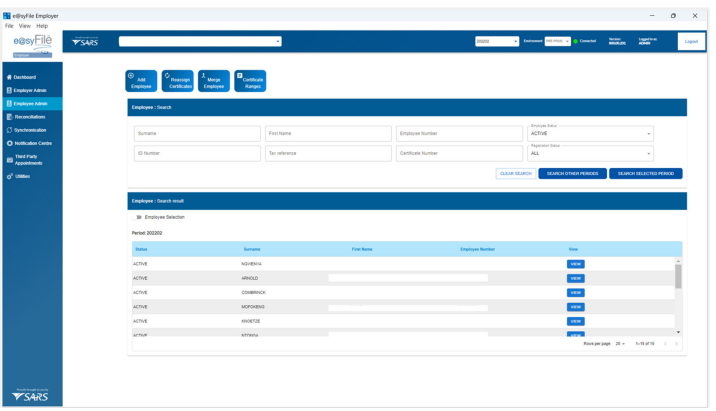Open Certificate Ranges
The height and width of the screenshot is (411, 716).
pos(250,81)
